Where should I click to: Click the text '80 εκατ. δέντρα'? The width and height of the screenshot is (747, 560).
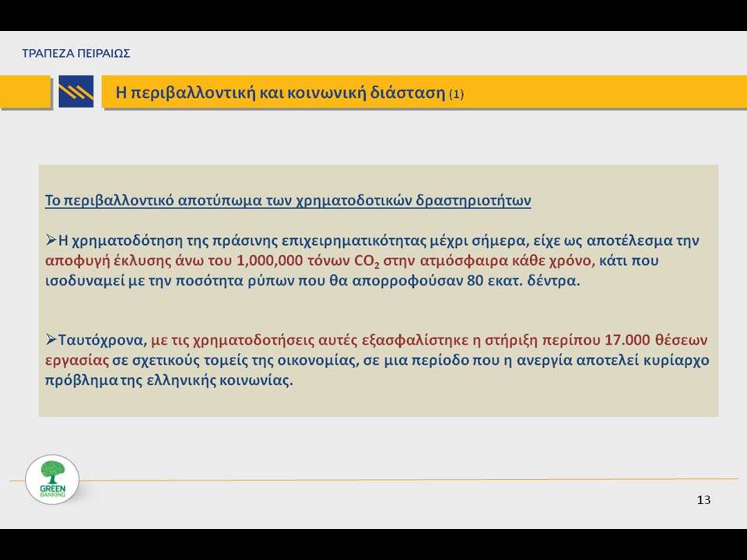point(524,281)
